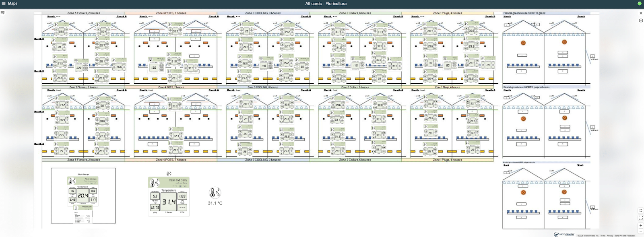The image size is (644, 237).
Task: Click the Privacy link in footer
Action: click(x=610, y=235)
